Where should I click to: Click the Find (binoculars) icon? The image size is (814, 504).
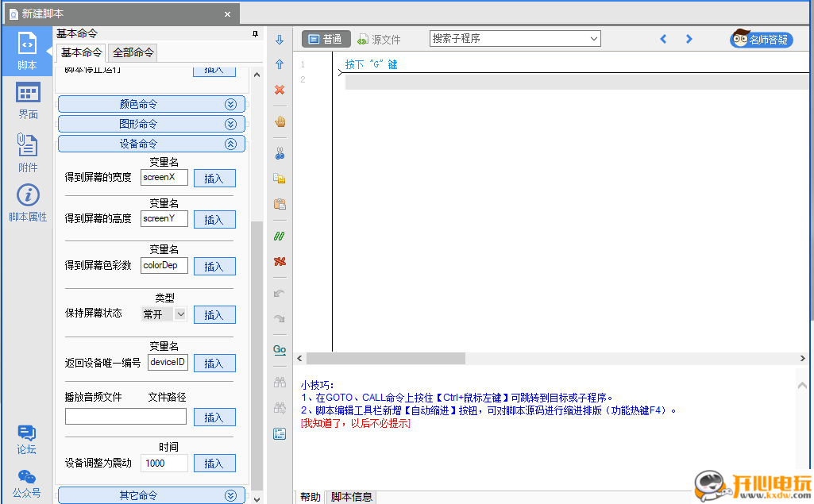point(279,382)
